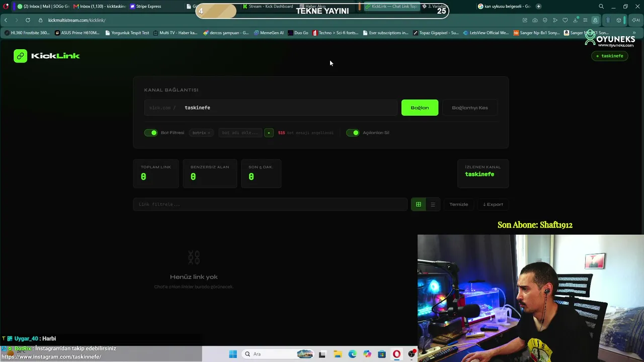The height and width of the screenshot is (362, 644).
Task: Click the Toplam Link counter card
Action: [156, 173]
